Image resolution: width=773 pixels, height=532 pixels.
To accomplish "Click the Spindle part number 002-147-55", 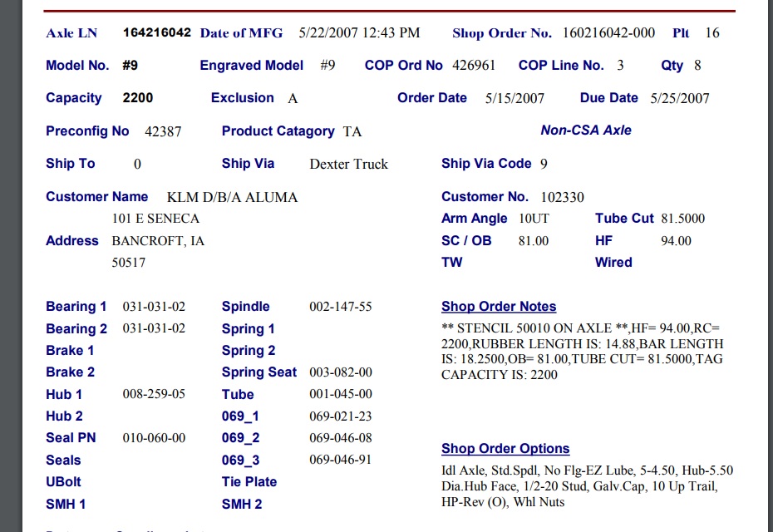I will 340,307.
